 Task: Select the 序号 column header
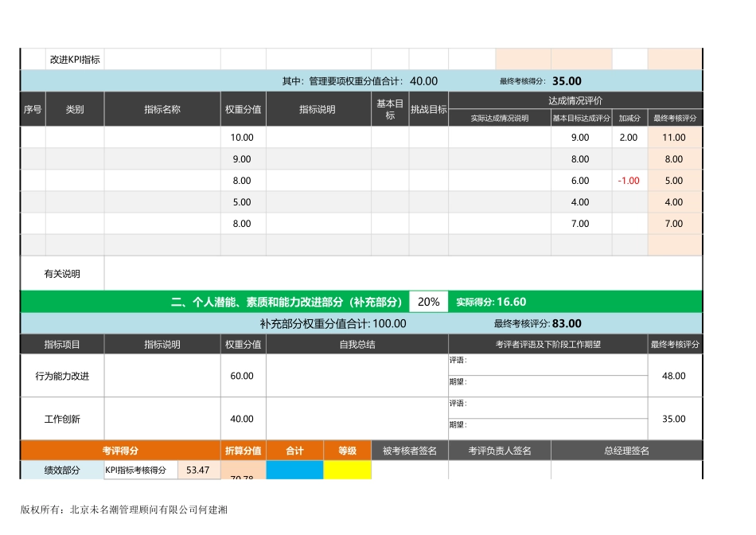(32, 109)
